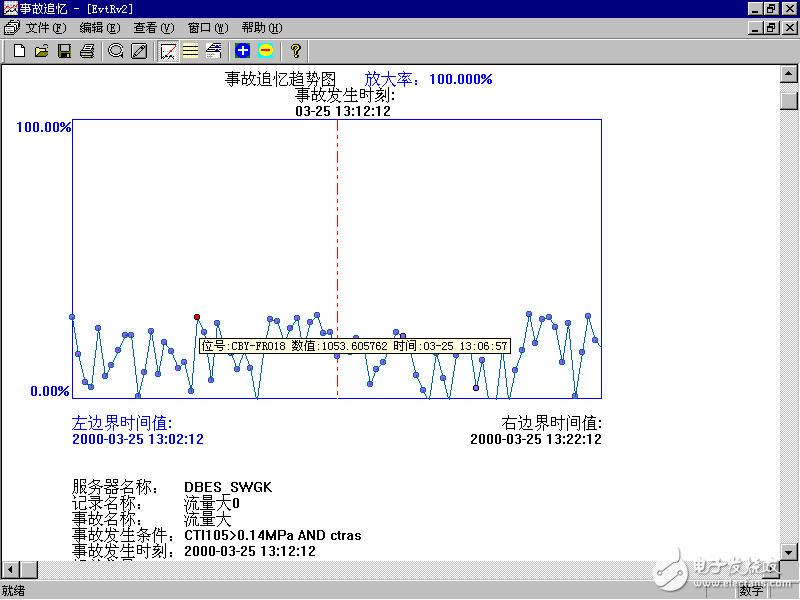Click the vertical scrollbar up arrow
800x600 pixels.
click(x=789, y=77)
